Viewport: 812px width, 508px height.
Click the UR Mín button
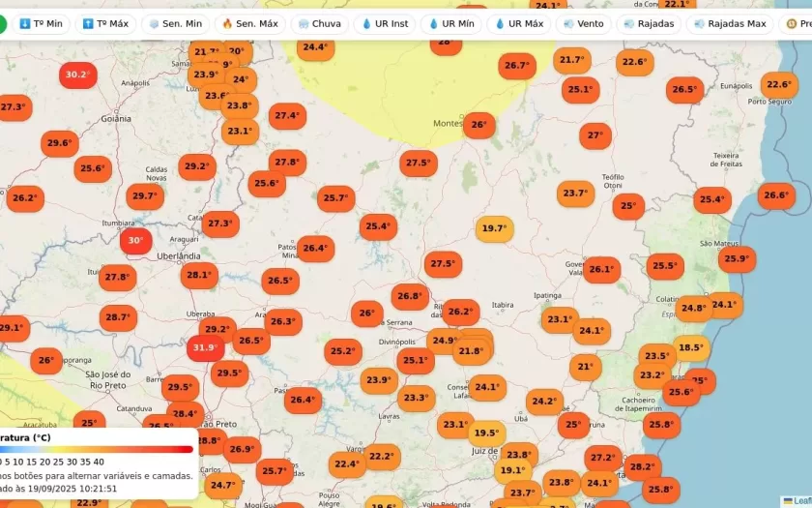pyautogui.click(x=451, y=23)
